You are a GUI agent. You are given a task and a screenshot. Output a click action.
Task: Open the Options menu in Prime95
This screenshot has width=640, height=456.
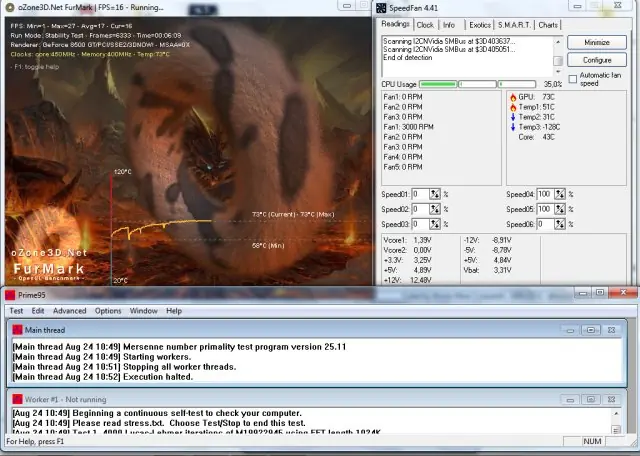coord(108,311)
